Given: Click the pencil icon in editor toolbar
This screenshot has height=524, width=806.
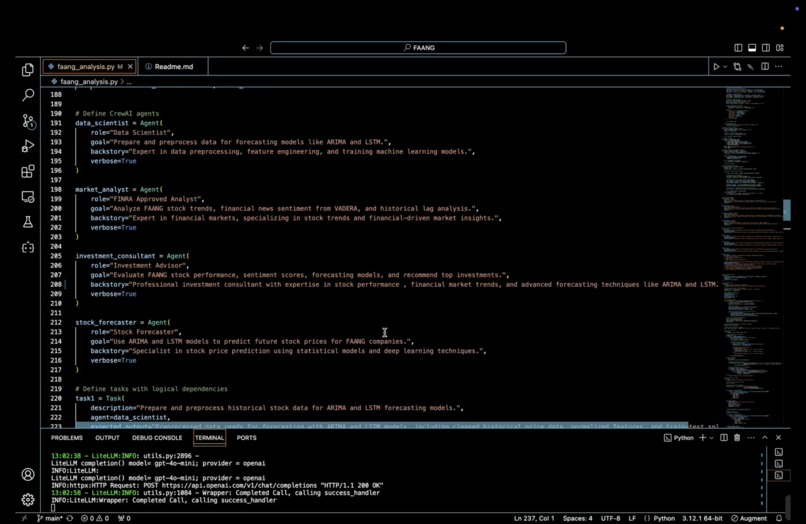Looking at the screenshot, I should 750,66.
